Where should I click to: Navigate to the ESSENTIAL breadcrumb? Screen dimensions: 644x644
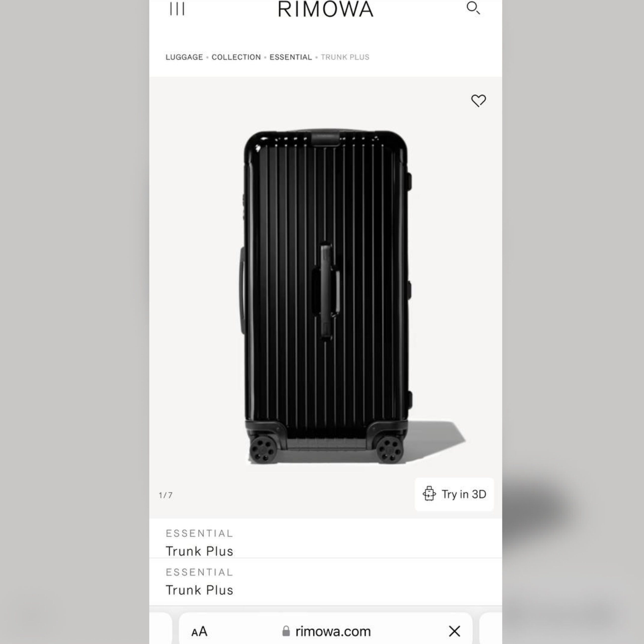pos(291,57)
